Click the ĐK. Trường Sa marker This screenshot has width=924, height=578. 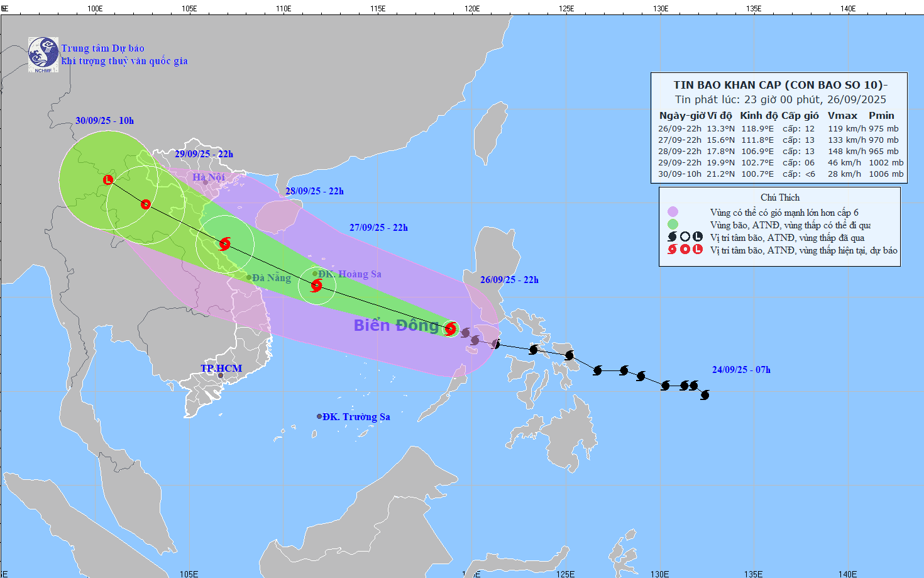click(319, 416)
